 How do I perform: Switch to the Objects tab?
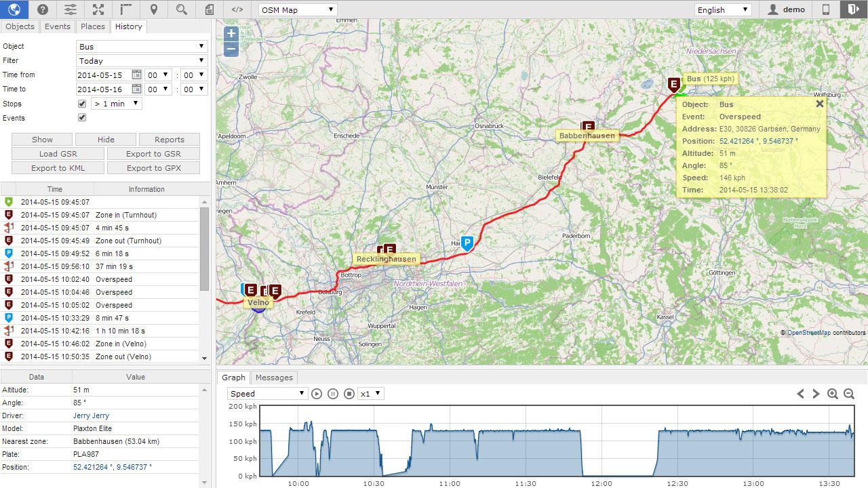[20, 26]
